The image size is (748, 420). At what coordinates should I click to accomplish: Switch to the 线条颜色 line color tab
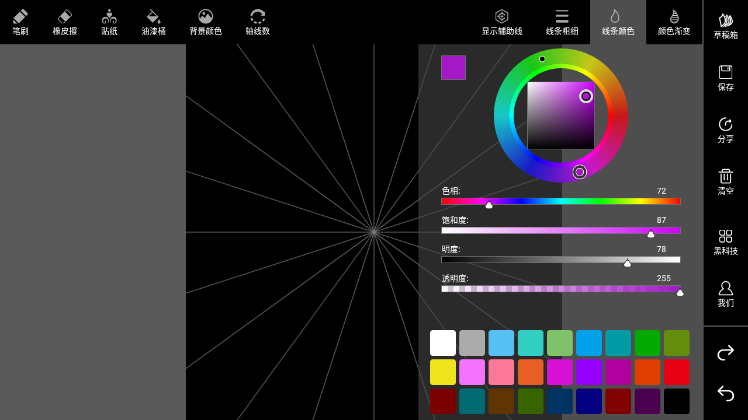coord(618,22)
